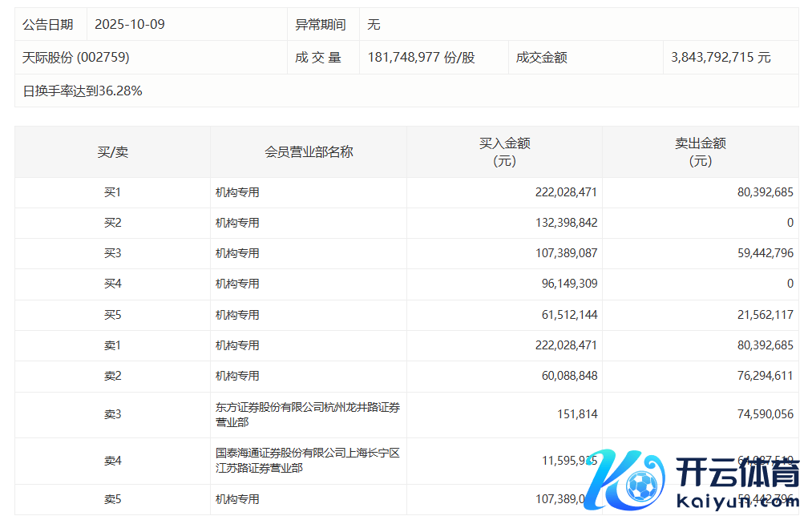Select the trading volume 181,748,977 份/股
This screenshot has width=812, height=528.
point(421,58)
